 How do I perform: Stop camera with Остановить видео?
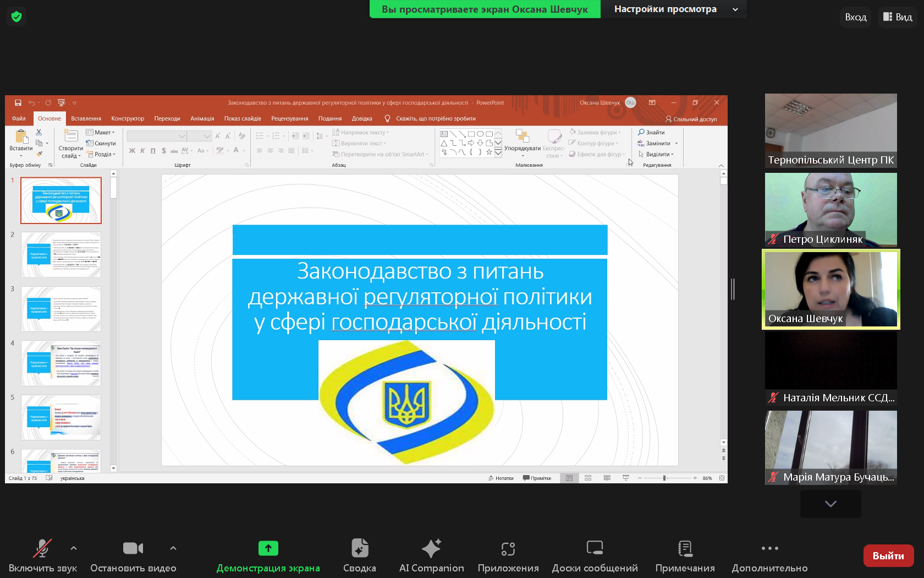pyautogui.click(x=133, y=556)
